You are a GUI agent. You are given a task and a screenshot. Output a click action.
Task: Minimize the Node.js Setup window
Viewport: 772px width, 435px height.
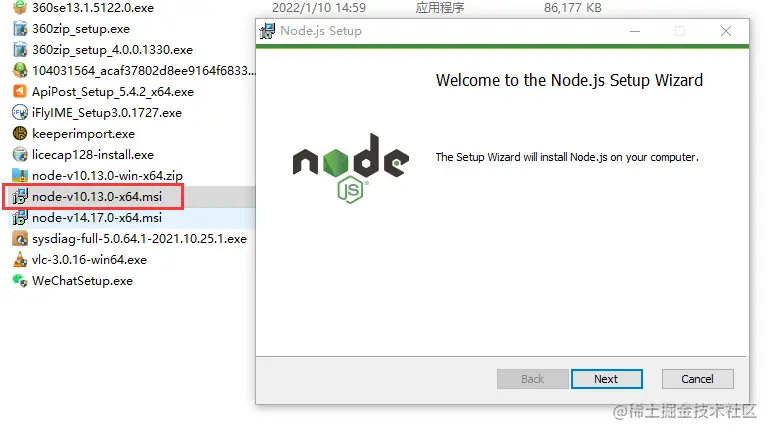[635, 31]
